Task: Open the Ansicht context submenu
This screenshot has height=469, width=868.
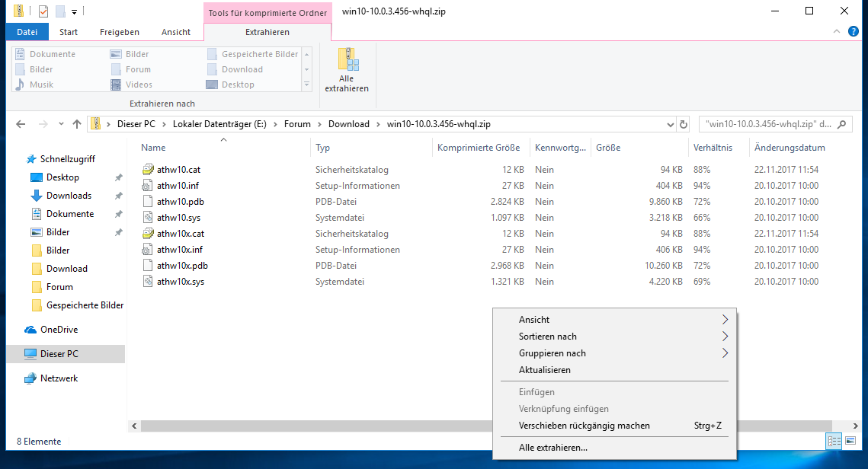Action: (614, 320)
